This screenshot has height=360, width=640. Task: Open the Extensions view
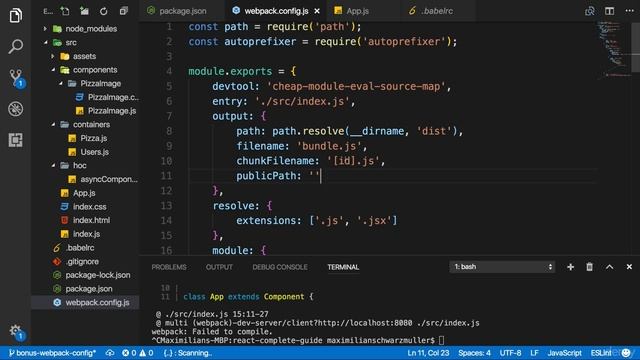point(16,140)
